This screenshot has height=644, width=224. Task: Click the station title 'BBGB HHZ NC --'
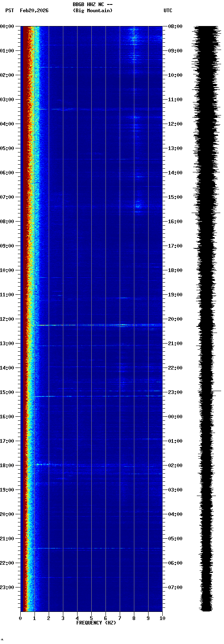point(93,4)
